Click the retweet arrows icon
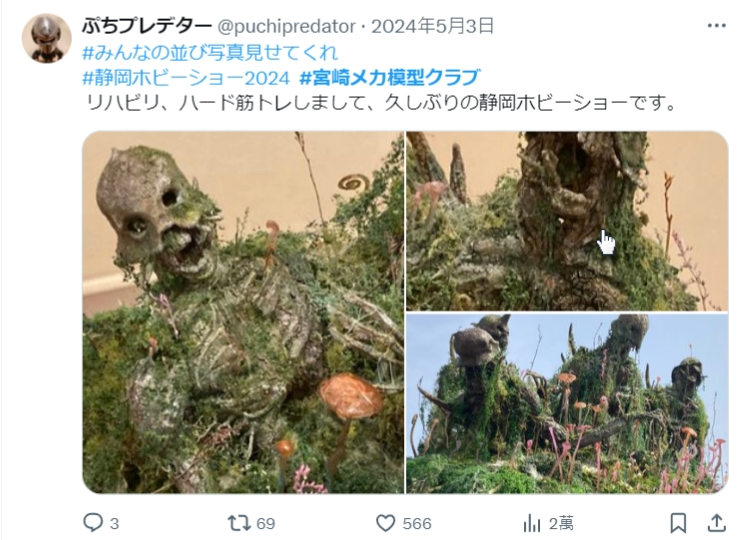This screenshot has width=739, height=540. tap(238, 523)
